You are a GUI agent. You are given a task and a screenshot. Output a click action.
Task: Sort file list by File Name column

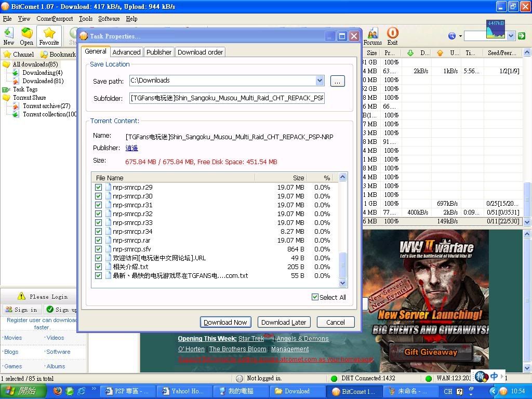coord(173,178)
